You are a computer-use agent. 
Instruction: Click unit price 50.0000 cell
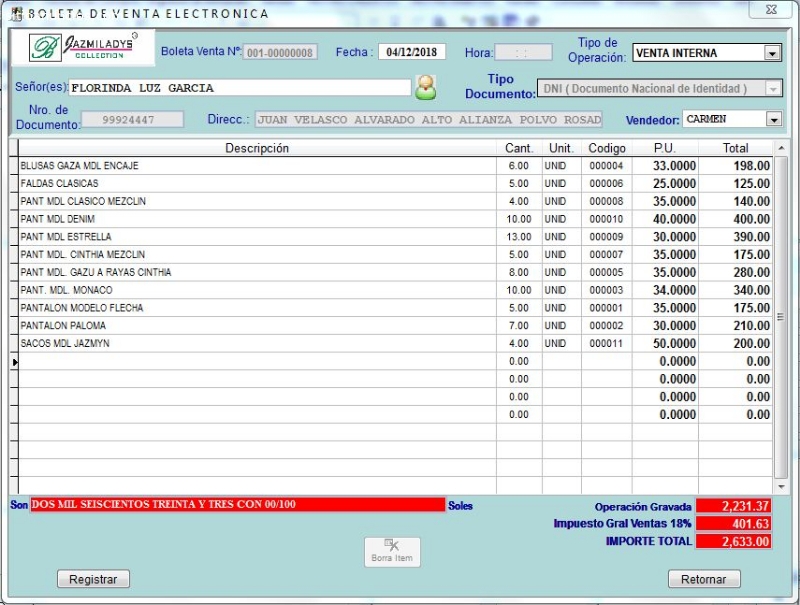665,344
